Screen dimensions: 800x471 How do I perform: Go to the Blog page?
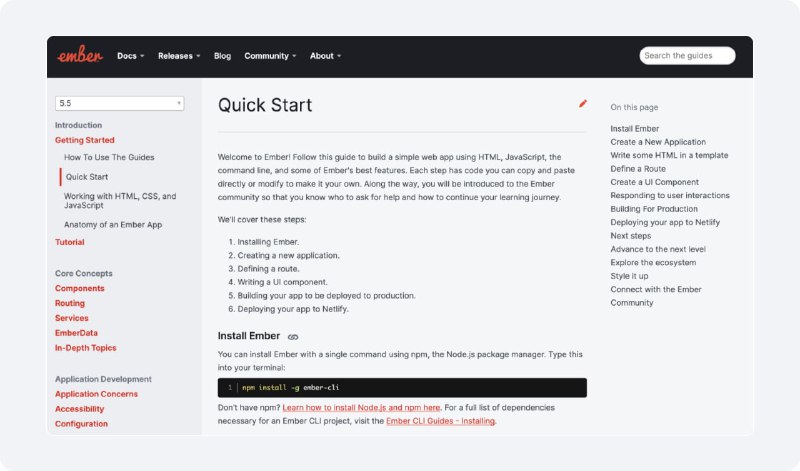click(x=222, y=56)
